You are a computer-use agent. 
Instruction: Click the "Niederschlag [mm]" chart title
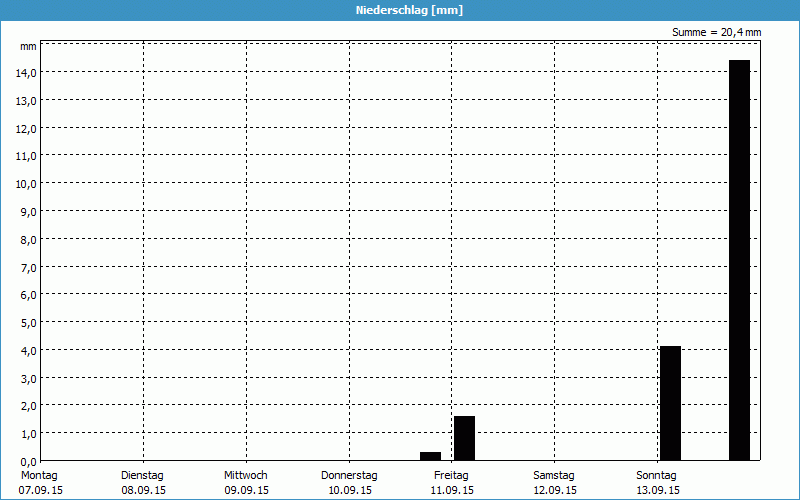pos(409,10)
